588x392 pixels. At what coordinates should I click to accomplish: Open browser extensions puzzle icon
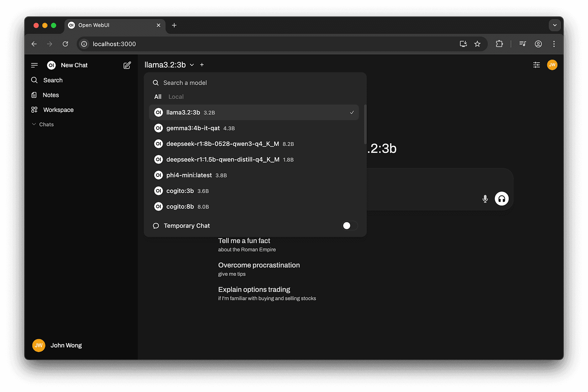click(499, 44)
